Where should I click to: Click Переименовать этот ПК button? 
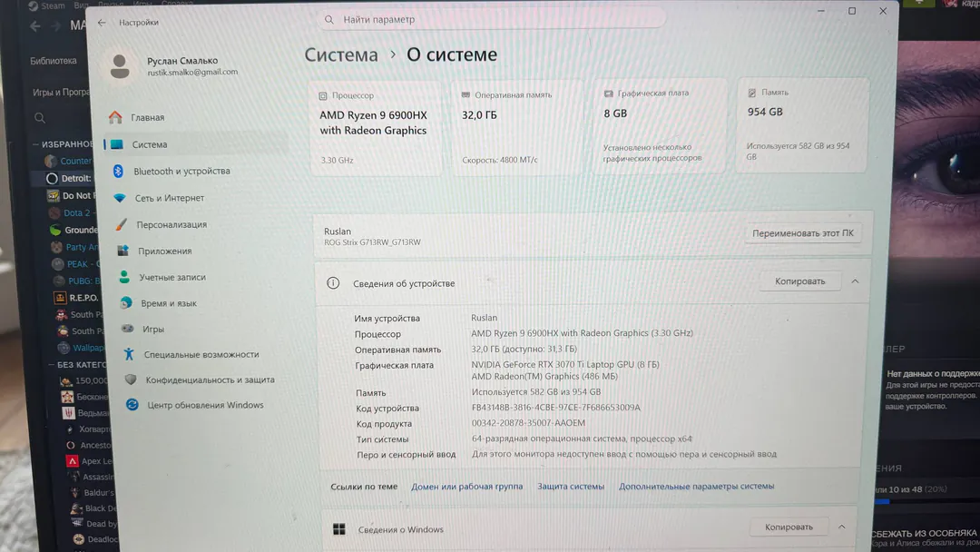(802, 233)
